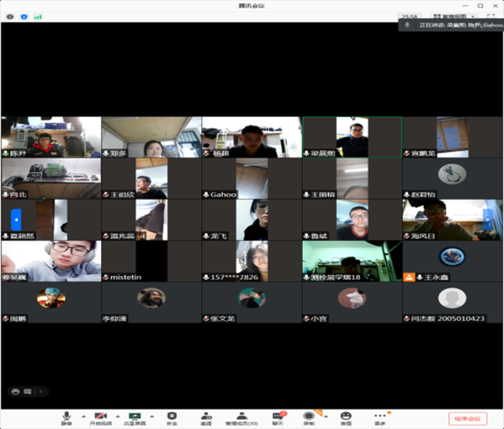Click 王永鑫's round avatar
The width and height of the screenshot is (504, 429).
click(x=452, y=257)
